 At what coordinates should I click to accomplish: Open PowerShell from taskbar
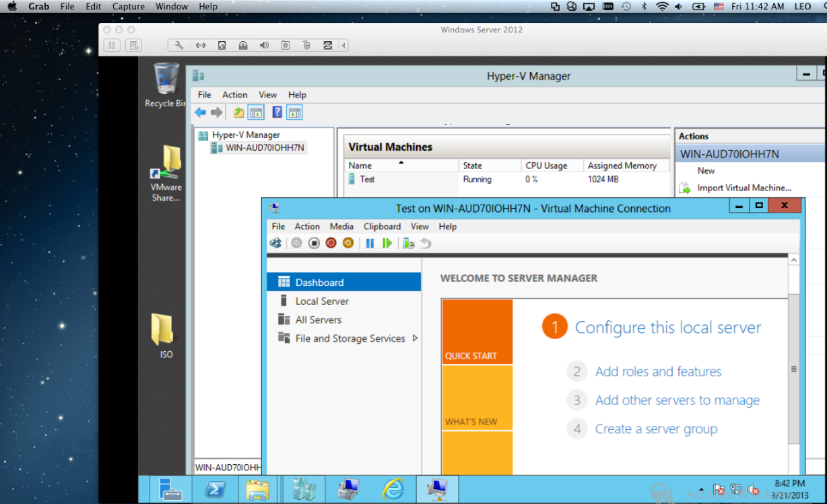(216, 489)
